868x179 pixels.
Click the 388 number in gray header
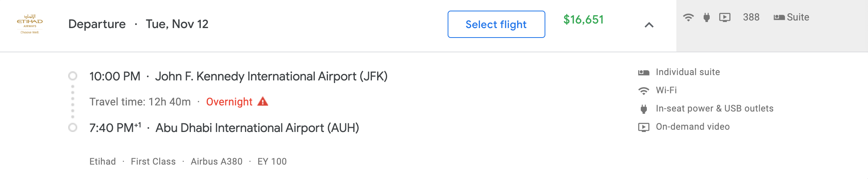[x=751, y=17]
